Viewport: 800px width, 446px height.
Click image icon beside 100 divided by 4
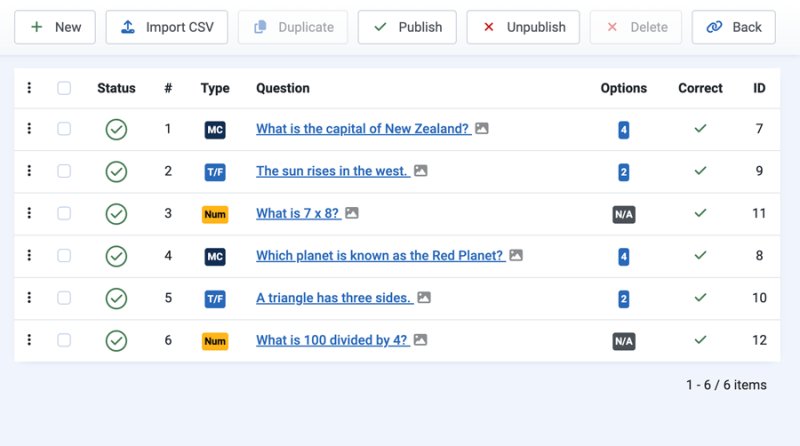(420, 340)
